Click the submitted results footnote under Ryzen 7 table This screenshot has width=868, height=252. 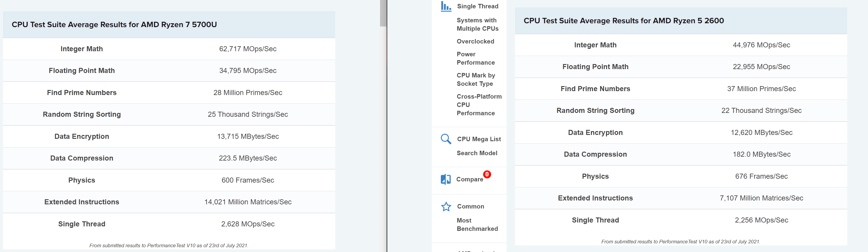click(169, 245)
